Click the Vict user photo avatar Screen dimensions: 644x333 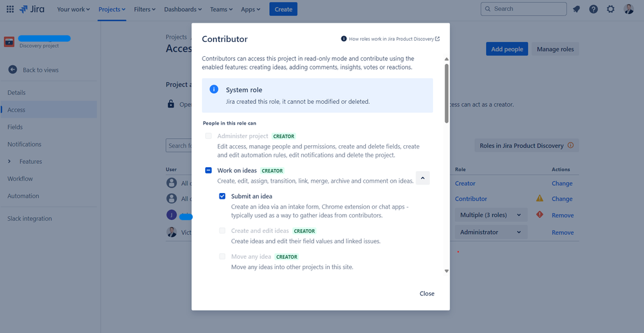tap(172, 232)
